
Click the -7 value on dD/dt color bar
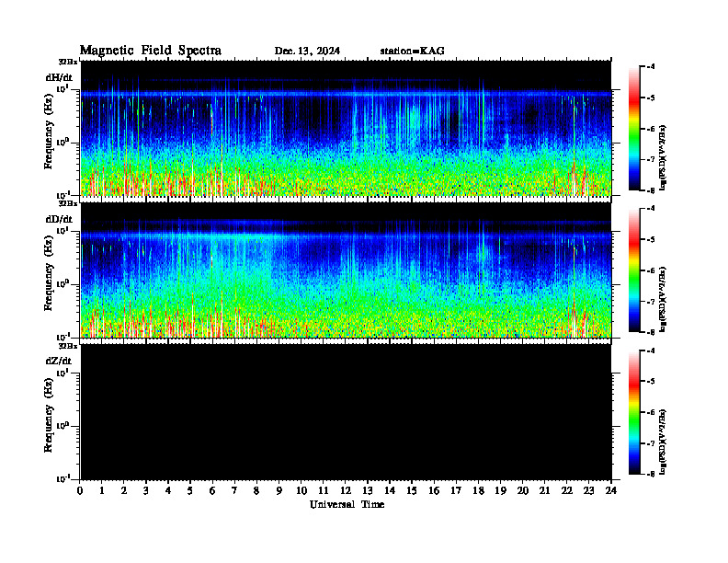pos(652,302)
